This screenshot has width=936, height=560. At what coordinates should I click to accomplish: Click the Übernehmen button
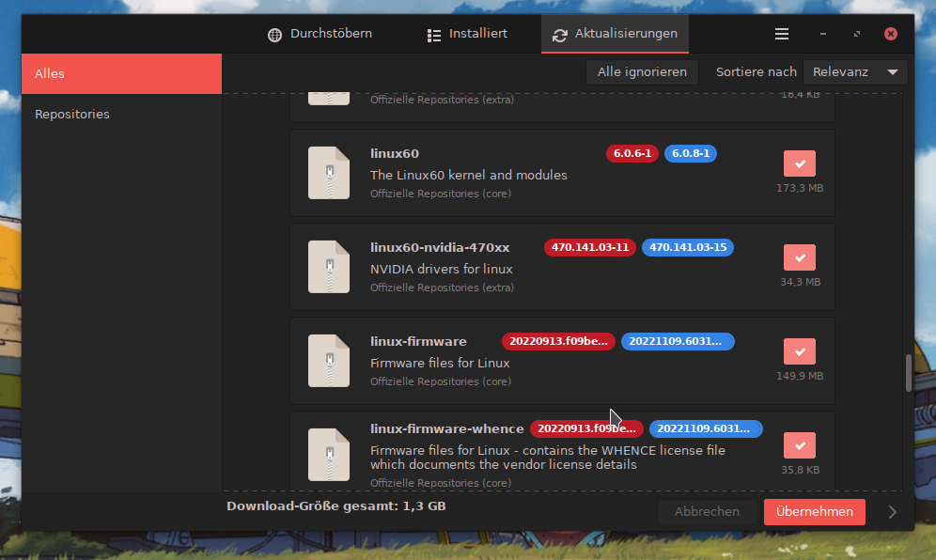[814, 512]
